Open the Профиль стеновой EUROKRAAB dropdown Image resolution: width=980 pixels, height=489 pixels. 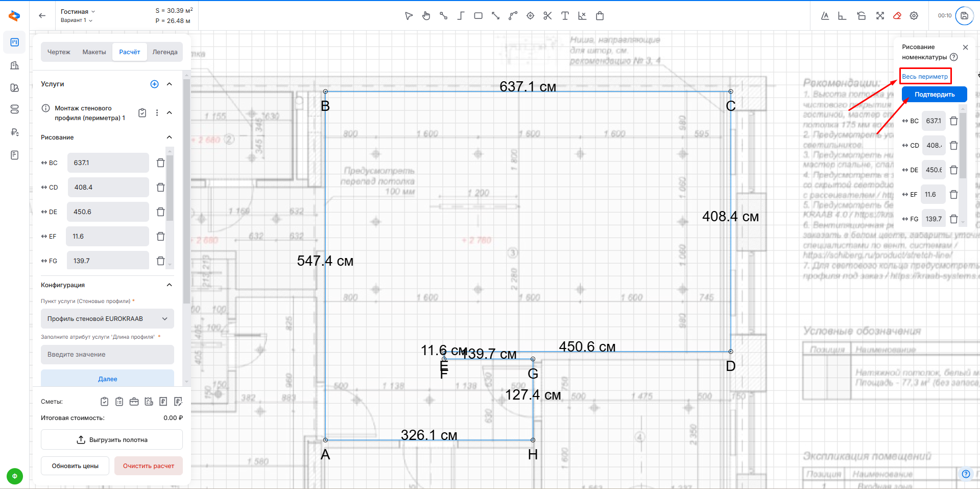click(x=107, y=319)
